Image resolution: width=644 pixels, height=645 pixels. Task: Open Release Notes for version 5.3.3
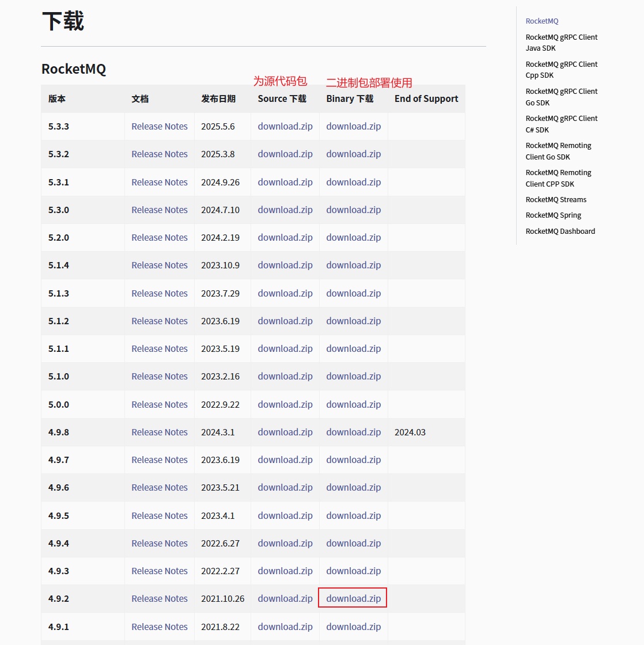pyautogui.click(x=159, y=126)
